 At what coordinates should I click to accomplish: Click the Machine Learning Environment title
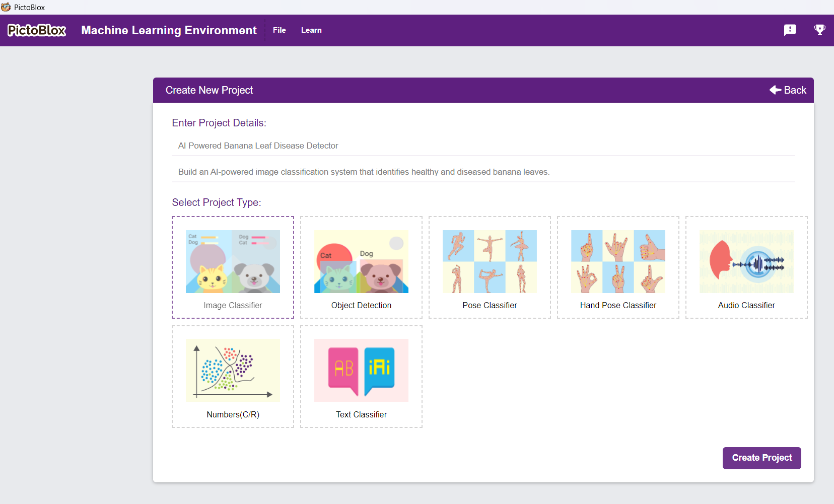tap(169, 30)
